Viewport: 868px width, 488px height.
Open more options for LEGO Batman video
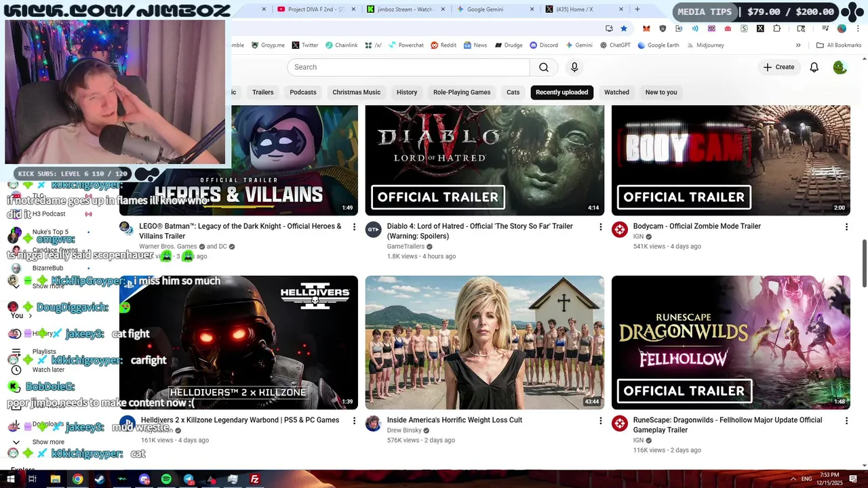353,227
